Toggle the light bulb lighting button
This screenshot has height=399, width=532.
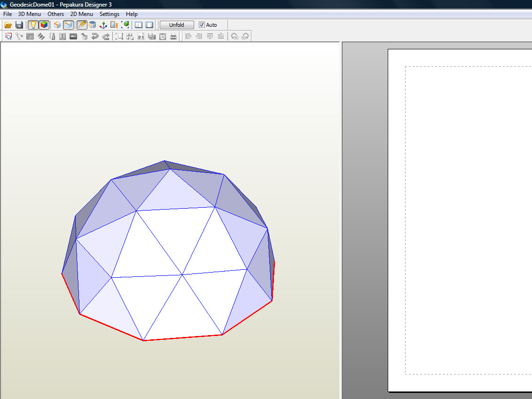tap(33, 25)
